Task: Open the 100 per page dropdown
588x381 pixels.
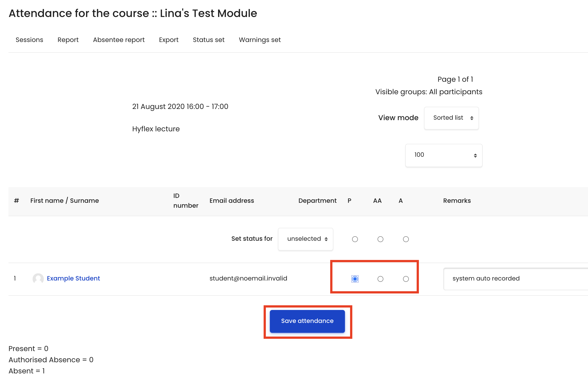Action: [443, 155]
